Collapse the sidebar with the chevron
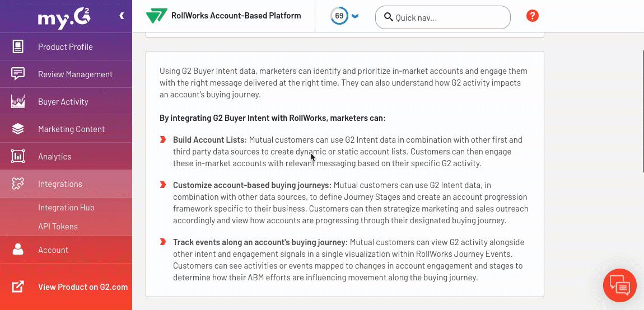 click(122, 16)
